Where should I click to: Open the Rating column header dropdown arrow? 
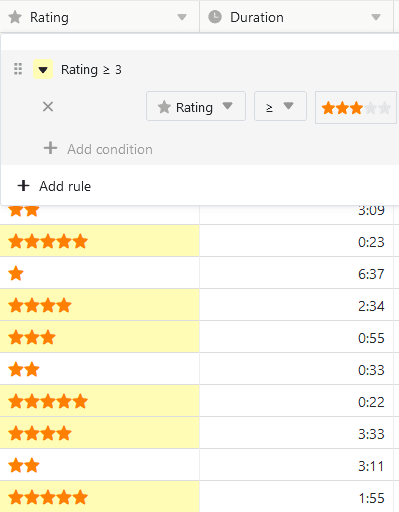(182, 17)
